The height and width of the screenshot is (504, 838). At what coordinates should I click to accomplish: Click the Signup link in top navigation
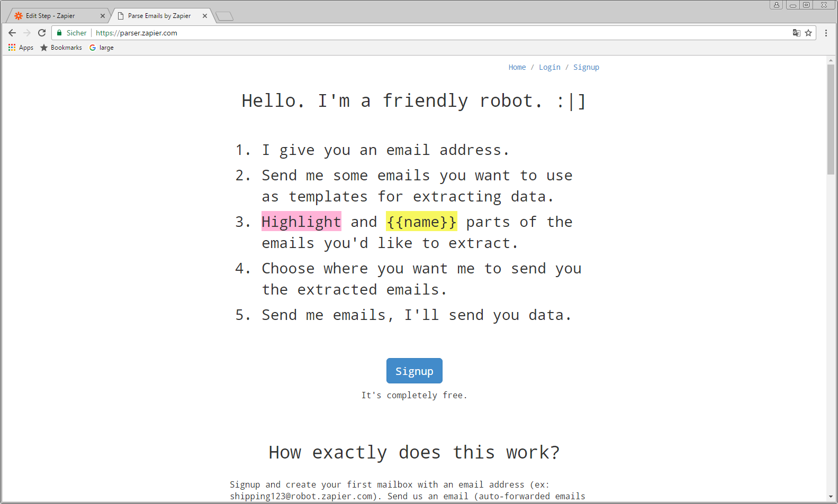[x=586, y=67]
